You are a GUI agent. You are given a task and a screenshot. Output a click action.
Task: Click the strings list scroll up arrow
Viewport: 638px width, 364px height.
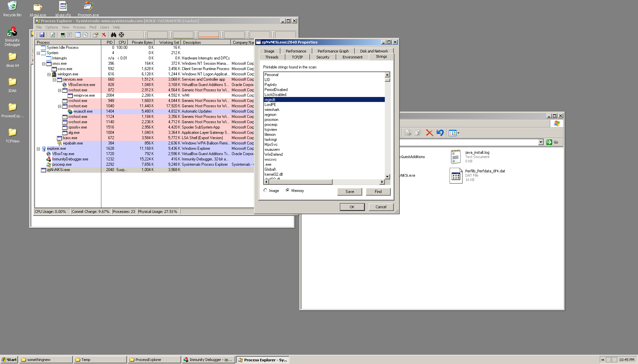pyautogui.click(x=387, y=75)
